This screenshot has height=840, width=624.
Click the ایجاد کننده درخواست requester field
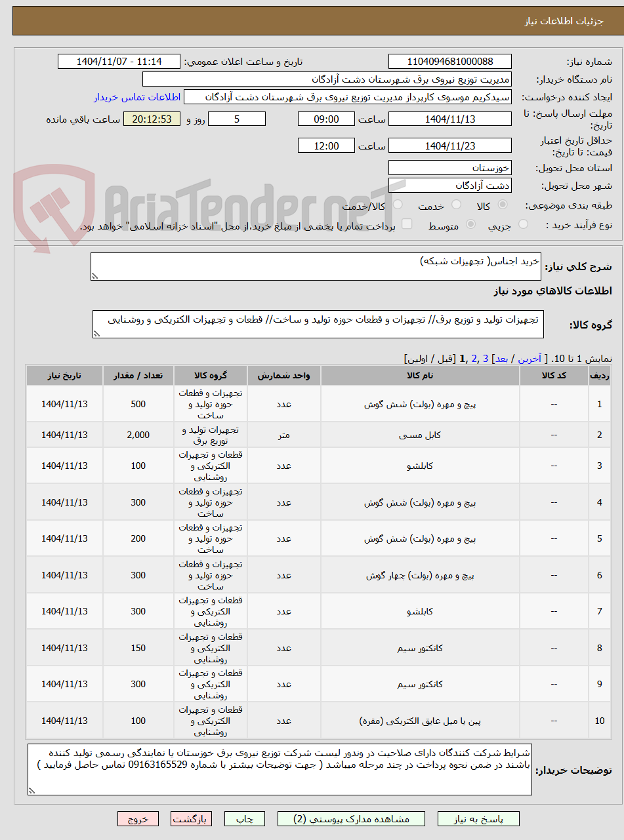coord(348,97)
